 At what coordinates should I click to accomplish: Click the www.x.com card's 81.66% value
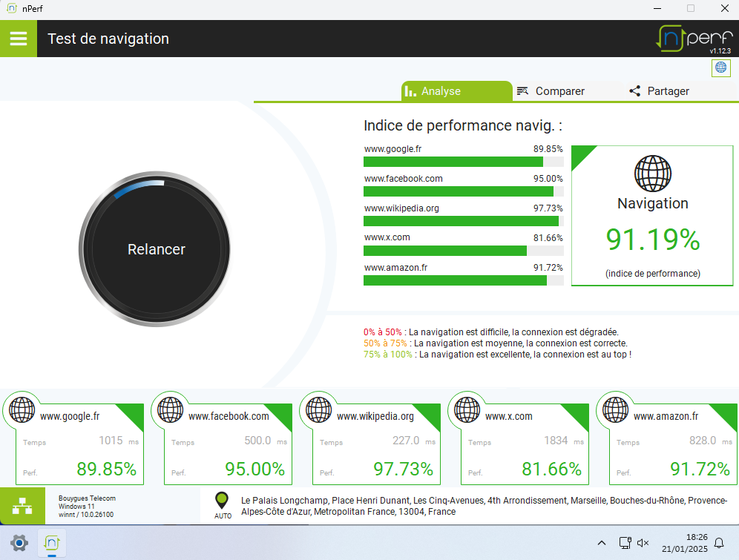coord(552,469)
